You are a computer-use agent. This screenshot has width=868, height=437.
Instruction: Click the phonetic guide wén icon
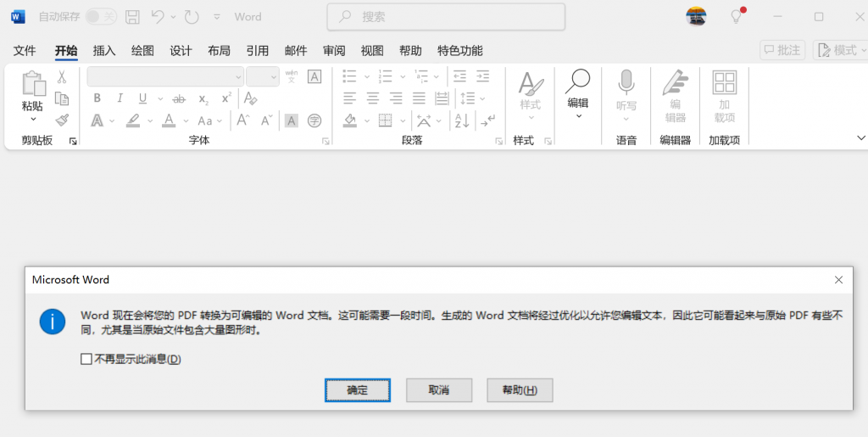pyautogui.click(x=292, y=76)
